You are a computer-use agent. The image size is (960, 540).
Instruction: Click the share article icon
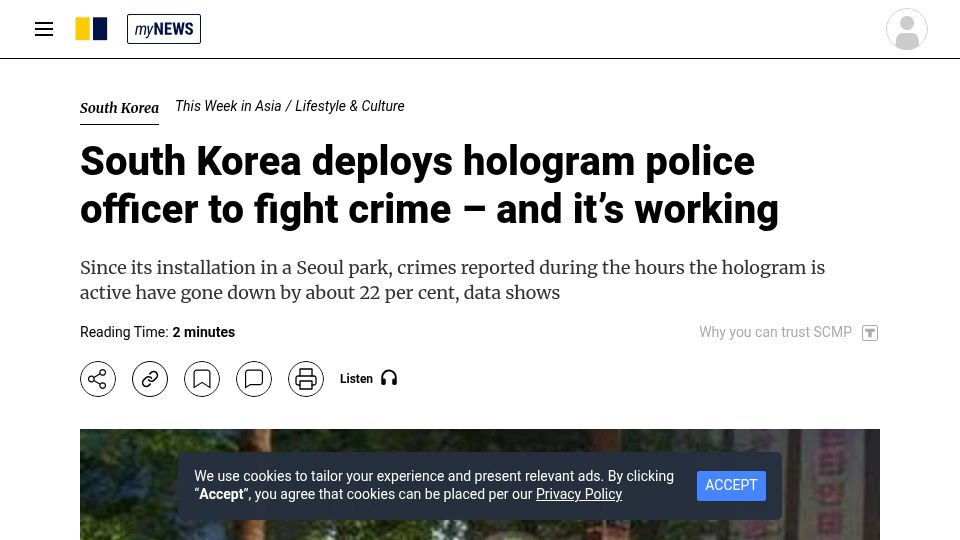97,379
